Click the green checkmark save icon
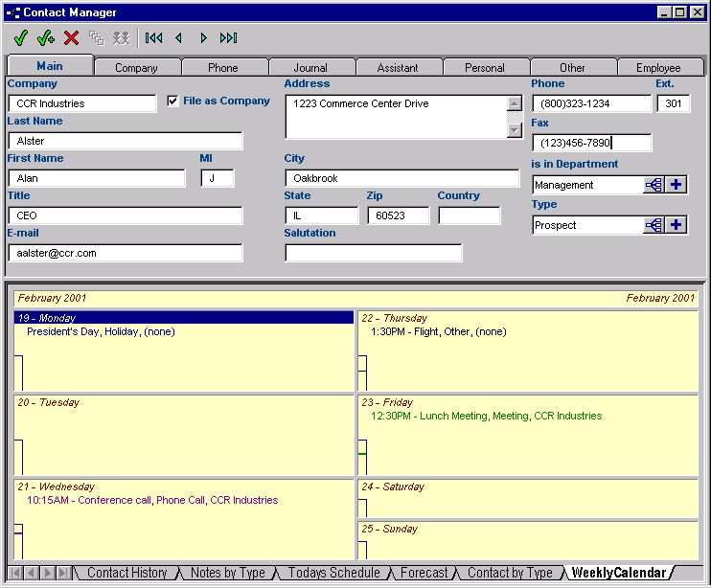Image resolution: width=711 pixels, height=588 pixels. click(x=21, y=38)
